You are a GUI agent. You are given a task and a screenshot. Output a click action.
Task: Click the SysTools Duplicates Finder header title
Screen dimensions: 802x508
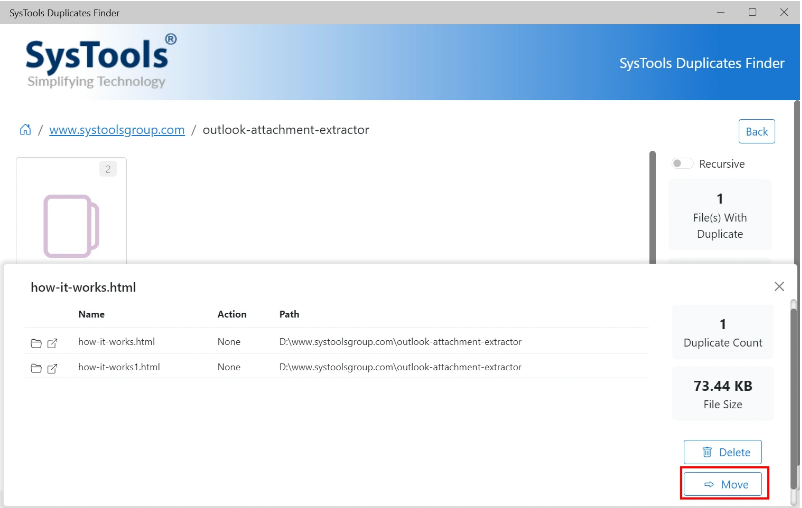tap(702, 63)
